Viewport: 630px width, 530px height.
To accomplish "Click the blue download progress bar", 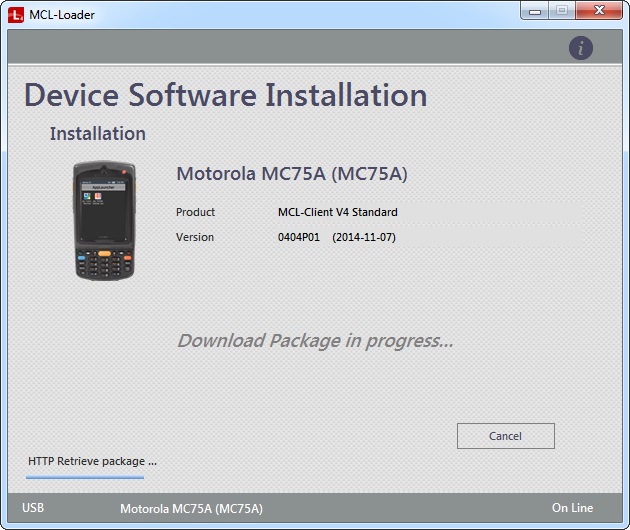I will click(x=85, y=477).
